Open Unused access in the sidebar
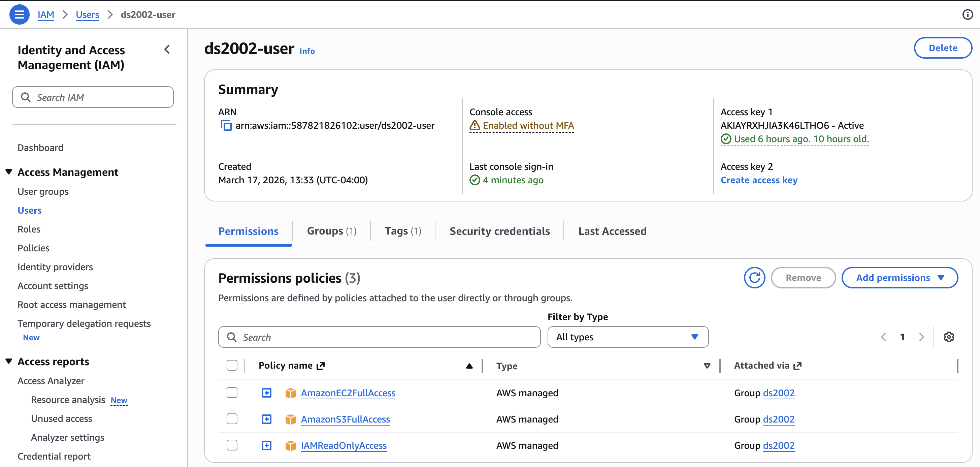 click(62, 418)
